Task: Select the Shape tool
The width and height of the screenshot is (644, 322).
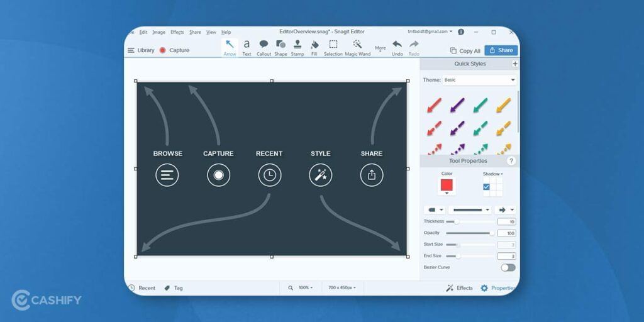Action: point(280,48)
